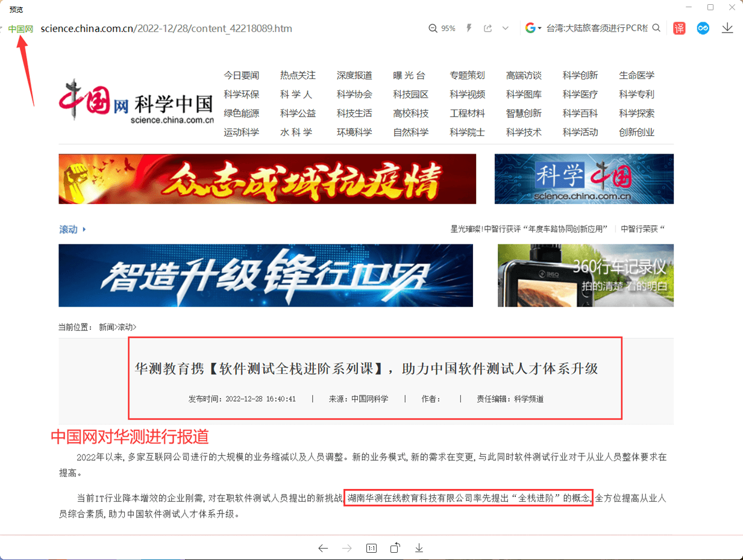Open the 科学技术 link
The height and width of the screenshot is (560, 743).
click(x=524, y=132)
